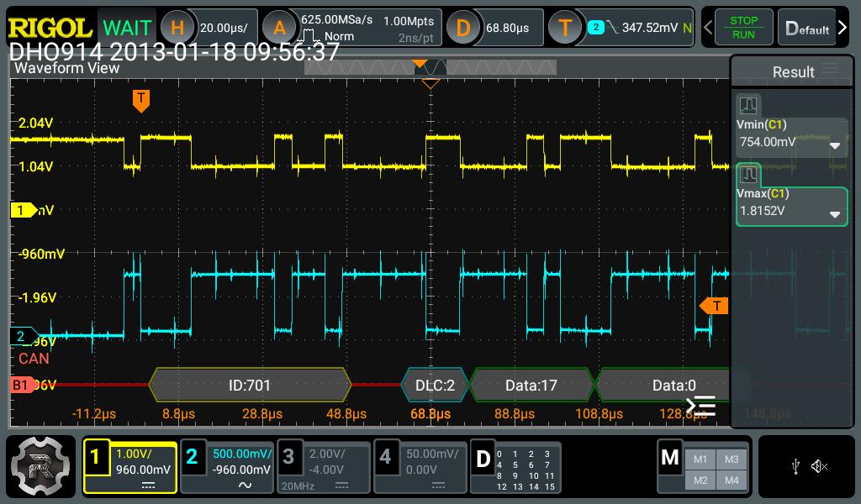The image size is (861, 504).
Task: Click the WAIT status indicator
Action: (127, 28)
